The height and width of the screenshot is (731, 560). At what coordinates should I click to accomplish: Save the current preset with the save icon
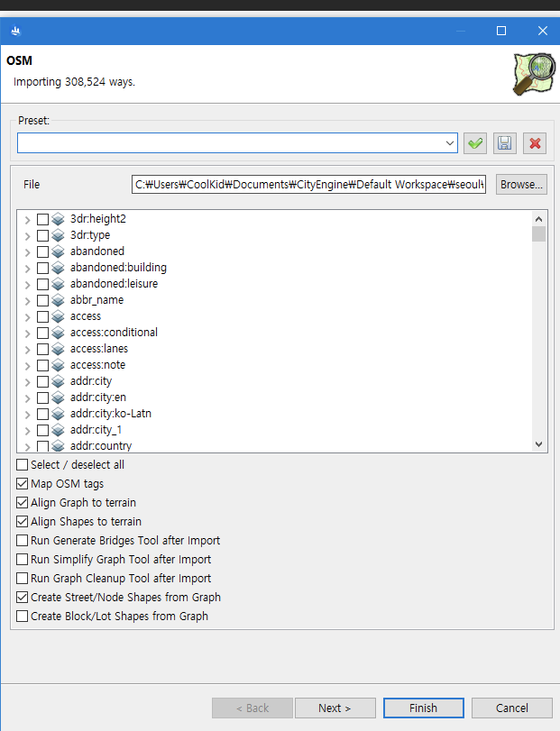tap(504, 142)
